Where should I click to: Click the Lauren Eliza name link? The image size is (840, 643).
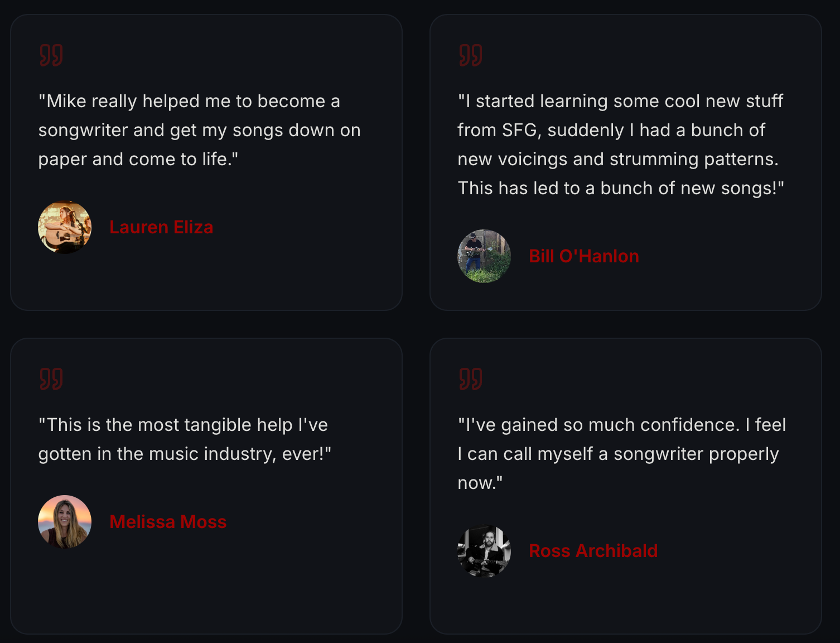(x=161, y=227)
